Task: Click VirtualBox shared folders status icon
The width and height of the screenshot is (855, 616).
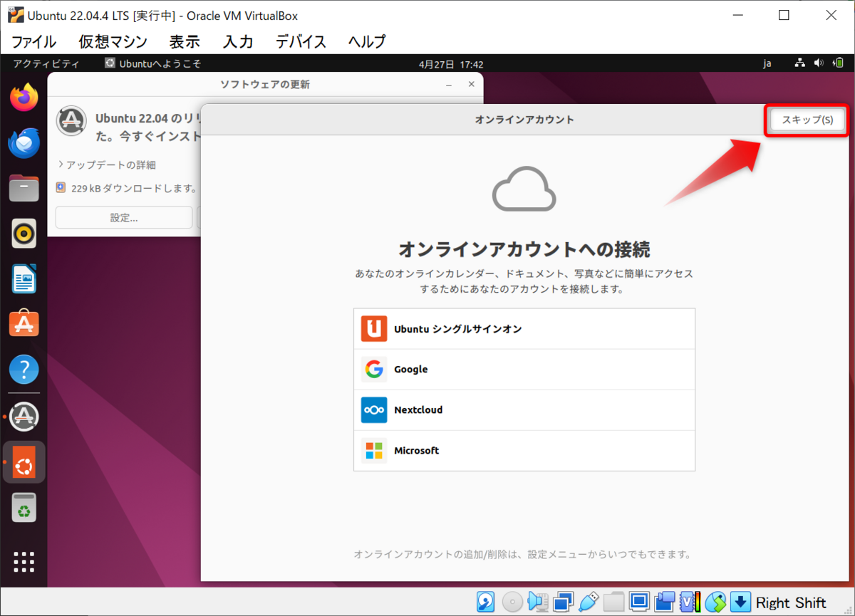Action: [x=613, y=602]
